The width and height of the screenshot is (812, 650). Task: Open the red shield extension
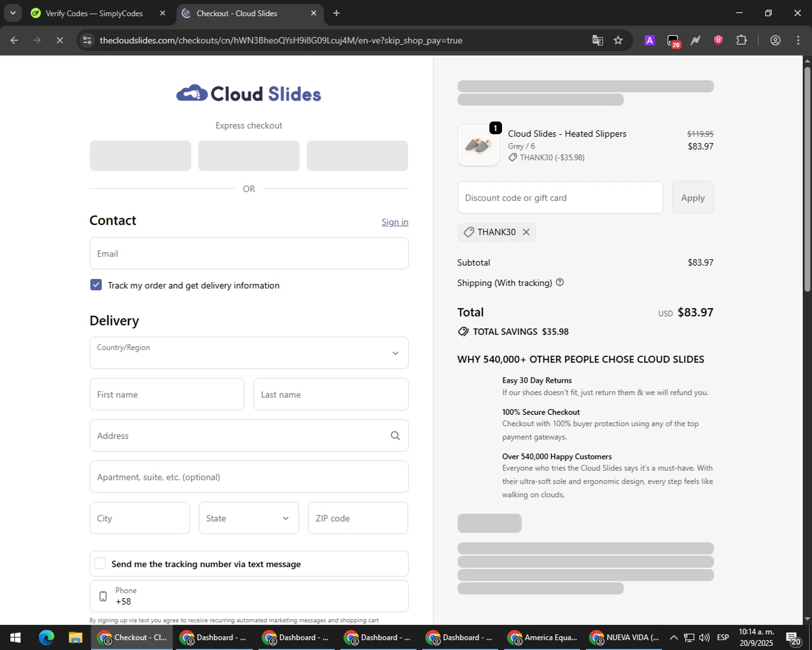[x=718, y=40]
